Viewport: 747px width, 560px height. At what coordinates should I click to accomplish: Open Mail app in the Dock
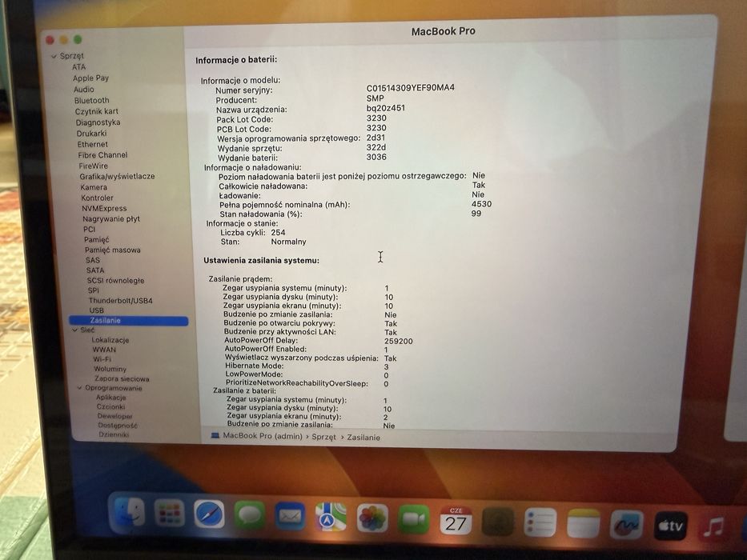point(290,517)
